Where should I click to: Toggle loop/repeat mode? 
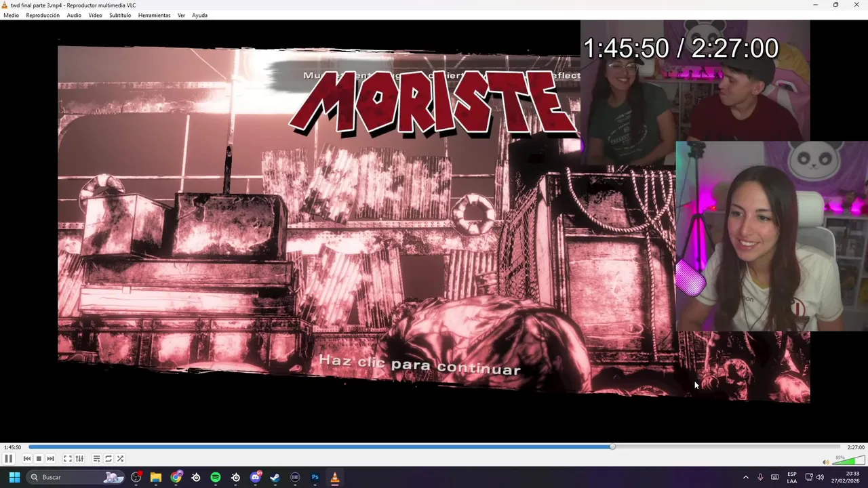(108, 459)
